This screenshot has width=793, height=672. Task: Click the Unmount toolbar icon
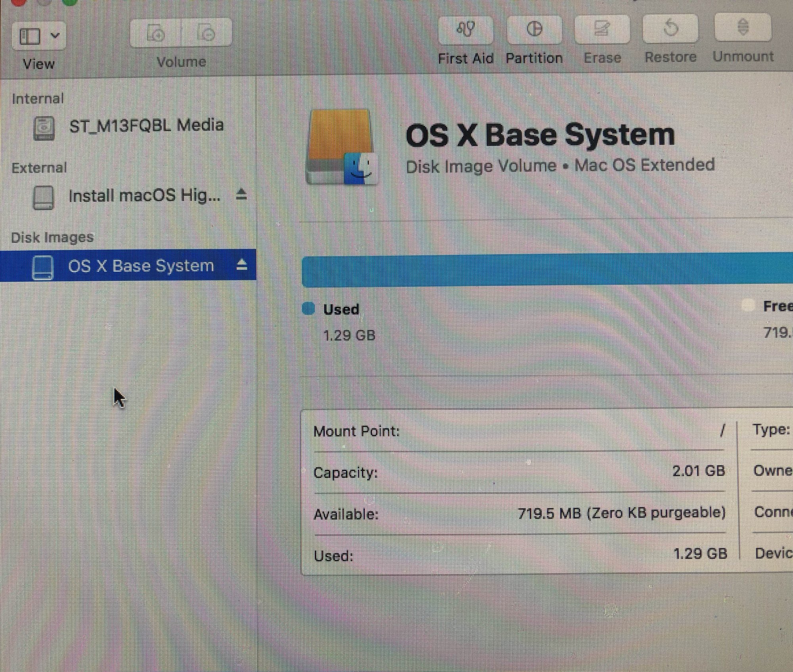[x=743, y=28]
